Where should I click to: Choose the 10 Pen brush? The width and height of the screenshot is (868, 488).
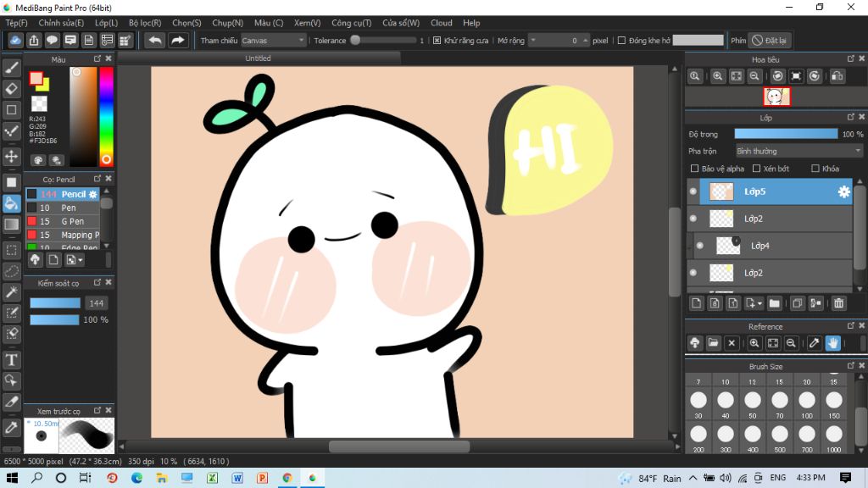point(63,208)
